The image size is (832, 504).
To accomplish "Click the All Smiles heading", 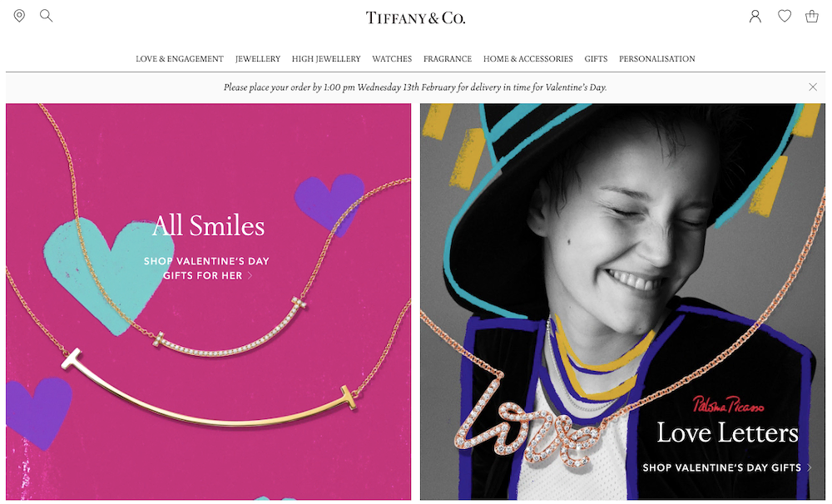I will pyautogui.click(x=209, y=225).
